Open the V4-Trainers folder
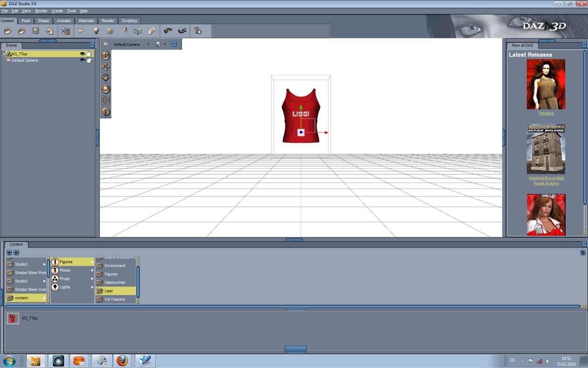This screenshot has width=588, height=368. pyautogui.click(x=116, y=299)
